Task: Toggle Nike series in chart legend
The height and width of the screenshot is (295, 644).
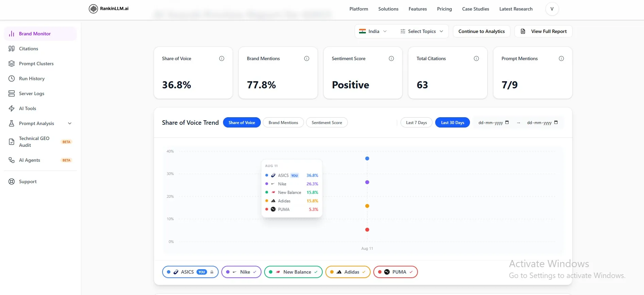Action: click(x=241, y=272)
